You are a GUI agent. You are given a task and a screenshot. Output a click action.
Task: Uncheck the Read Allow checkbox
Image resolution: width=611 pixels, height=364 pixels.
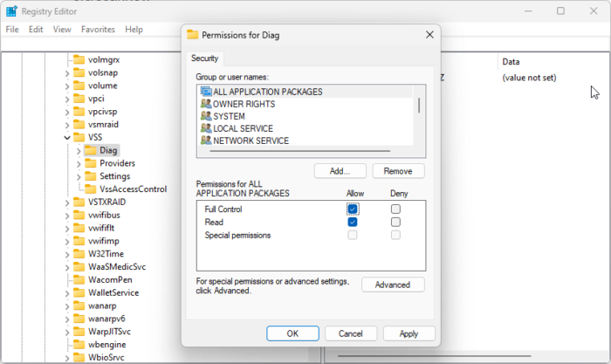(x=353, y=223)
